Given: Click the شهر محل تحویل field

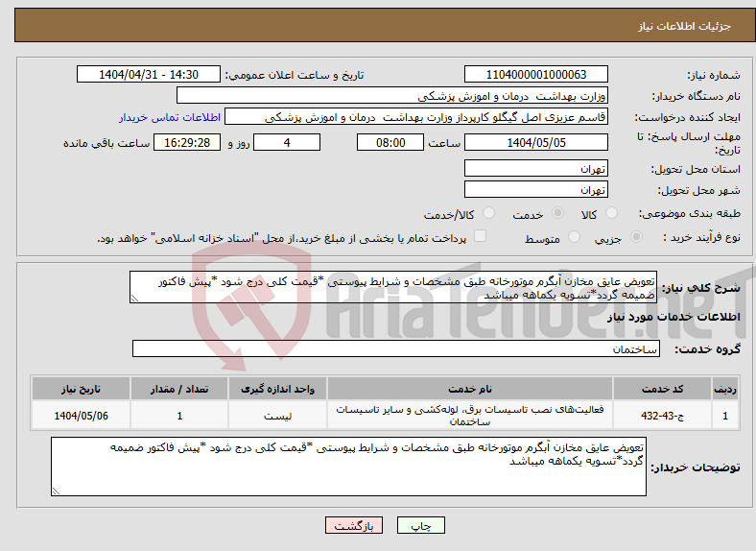Looking at the screenshot, I should coord(535,189).
